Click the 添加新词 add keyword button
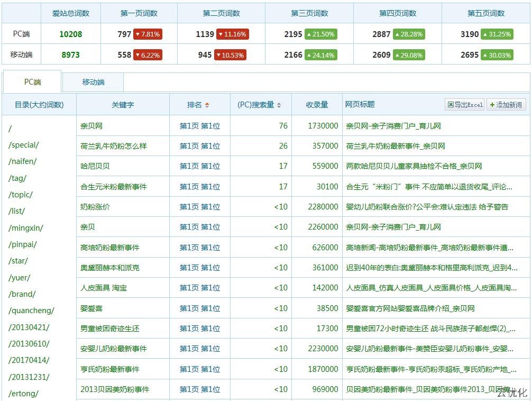Image resolution: width=532 pixels, height=401 pixels. (506, 105)
